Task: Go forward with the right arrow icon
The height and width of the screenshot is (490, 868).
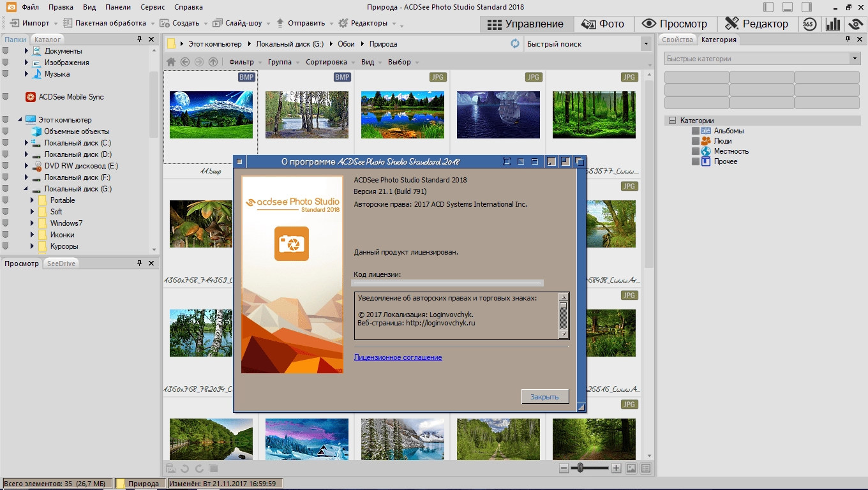Action: (199, 62)
